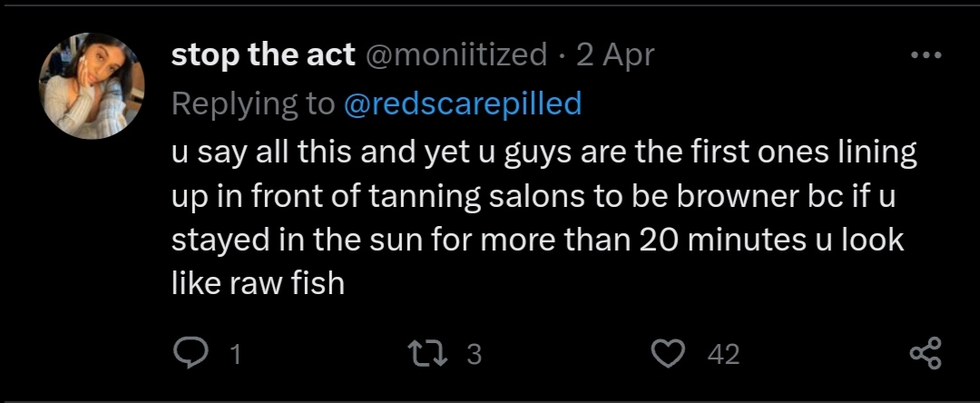Open the @moniitized handle link
Screen dimensions: 980x403
[x=456, y=55]
